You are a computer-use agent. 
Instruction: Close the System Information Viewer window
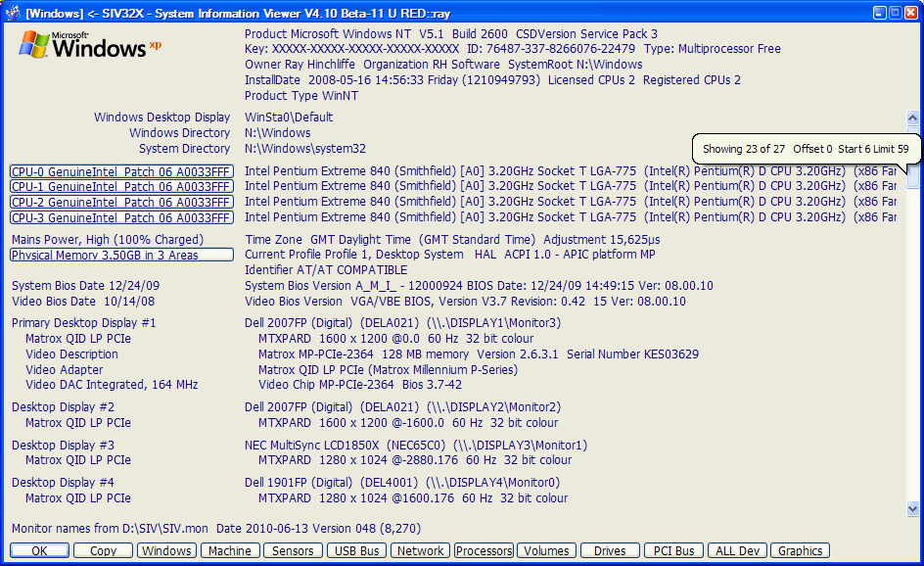click(x=911, y=13)
